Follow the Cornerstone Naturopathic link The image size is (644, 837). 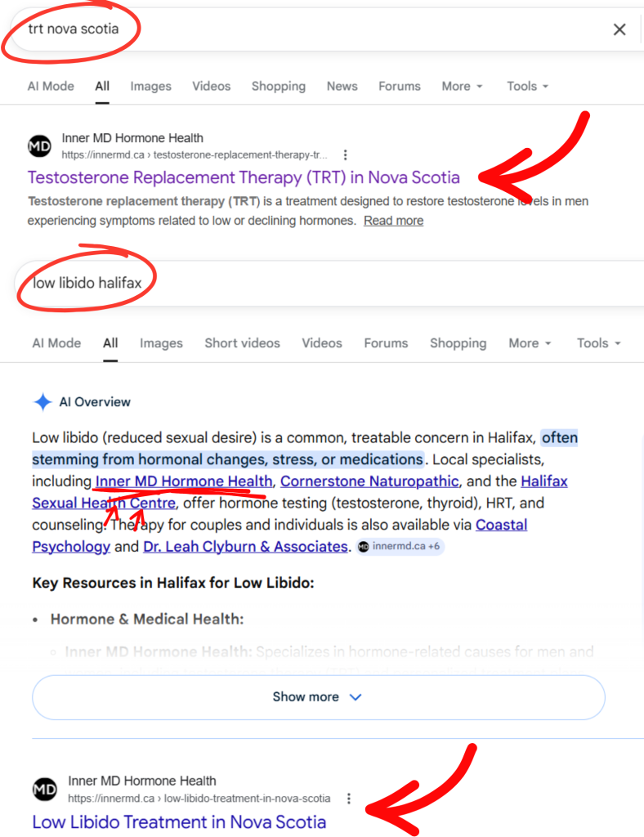369,481
